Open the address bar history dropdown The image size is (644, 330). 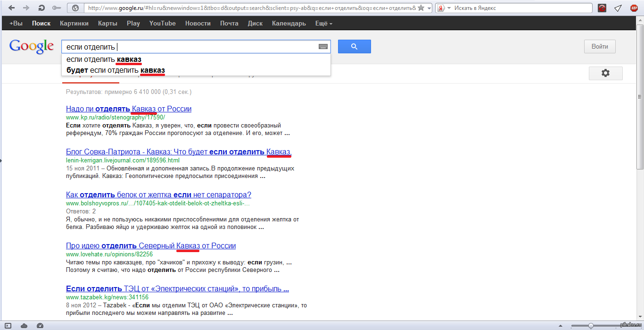(428, 8)
